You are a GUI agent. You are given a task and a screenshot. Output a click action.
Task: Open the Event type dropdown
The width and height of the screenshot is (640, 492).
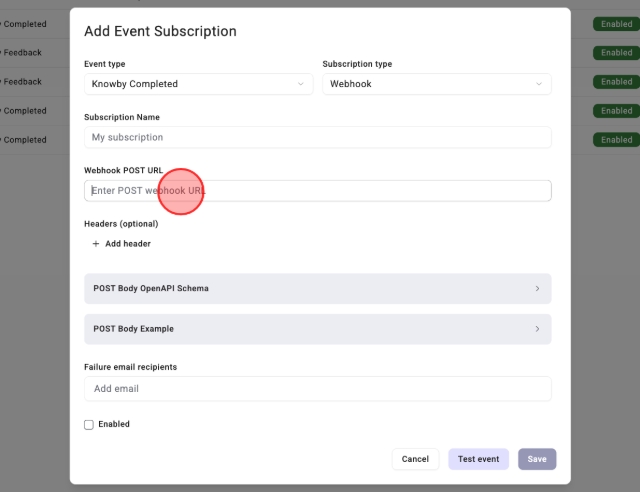[x=198, y=84]
